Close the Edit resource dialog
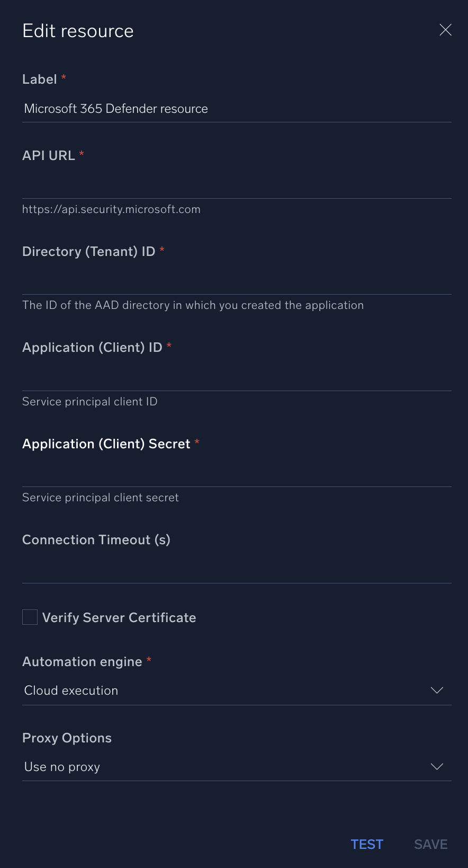This screenshot has width=468, height=868. pos(445,30)
